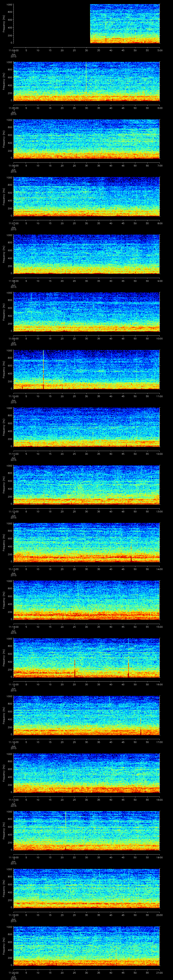The width and height of the screenshot is (173, 980).
Task: Select the 11:00 end time label
Action: click(x=160, y=396)
